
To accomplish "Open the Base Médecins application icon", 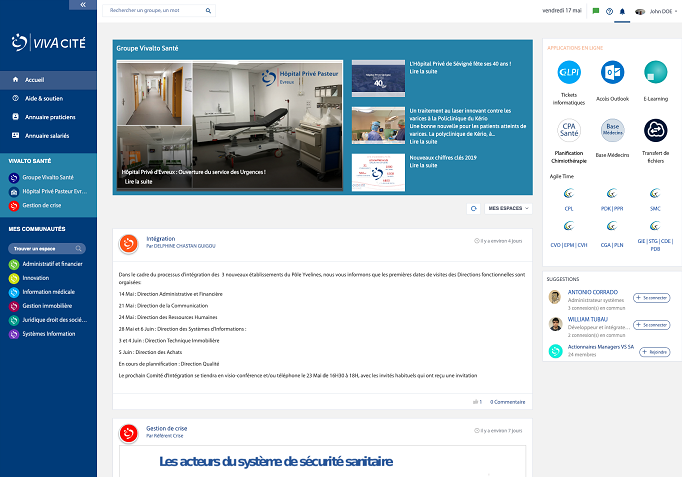I will (x=612, y=130).
